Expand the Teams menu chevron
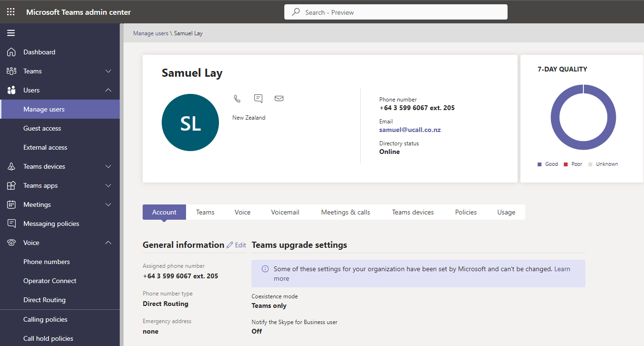The image size is (644, 346). pos(108,71)
